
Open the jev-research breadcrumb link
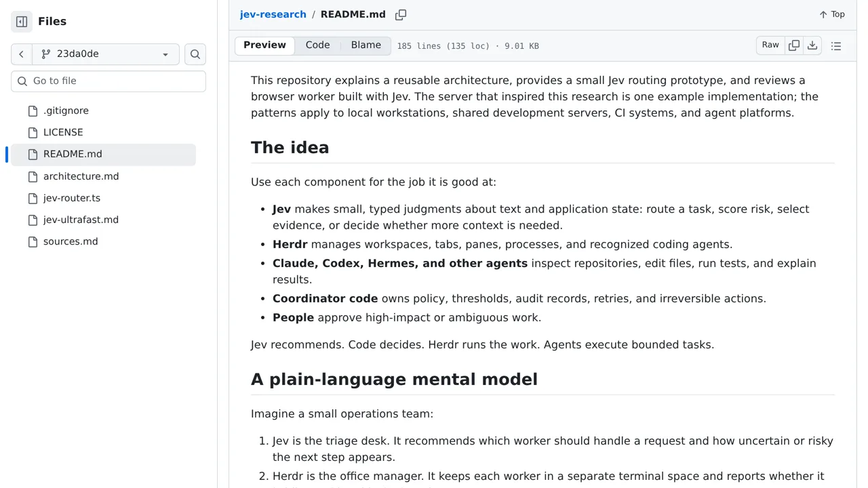click(x=273, y=14)
